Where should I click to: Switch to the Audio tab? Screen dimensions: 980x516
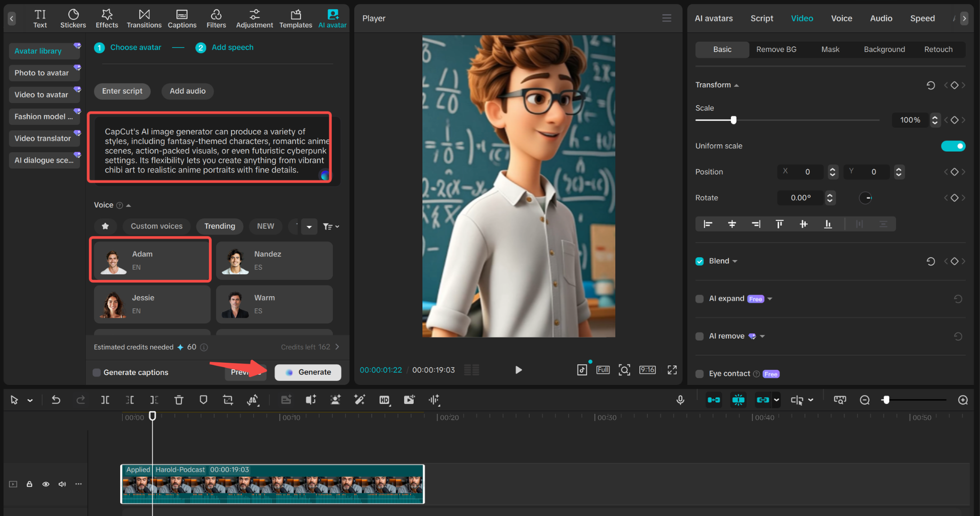pyautogui.click(x=881, y=18)
